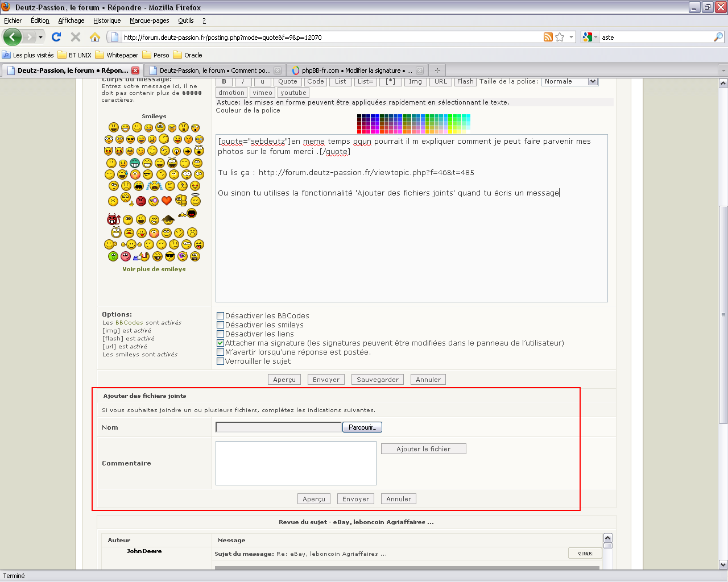The height and width of the screenshot is (582, 728).
Task: Click the search magnifier icon
Action: [718, 37]
